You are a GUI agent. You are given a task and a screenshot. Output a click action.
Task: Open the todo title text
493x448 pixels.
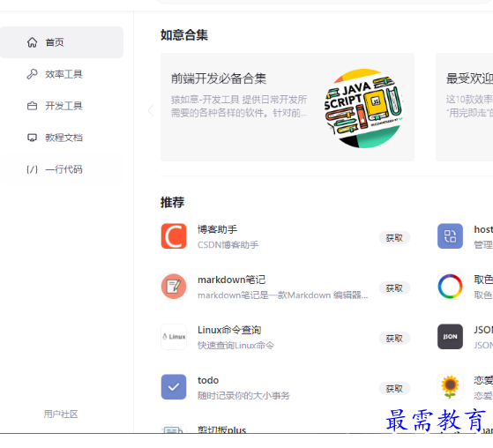208,380
